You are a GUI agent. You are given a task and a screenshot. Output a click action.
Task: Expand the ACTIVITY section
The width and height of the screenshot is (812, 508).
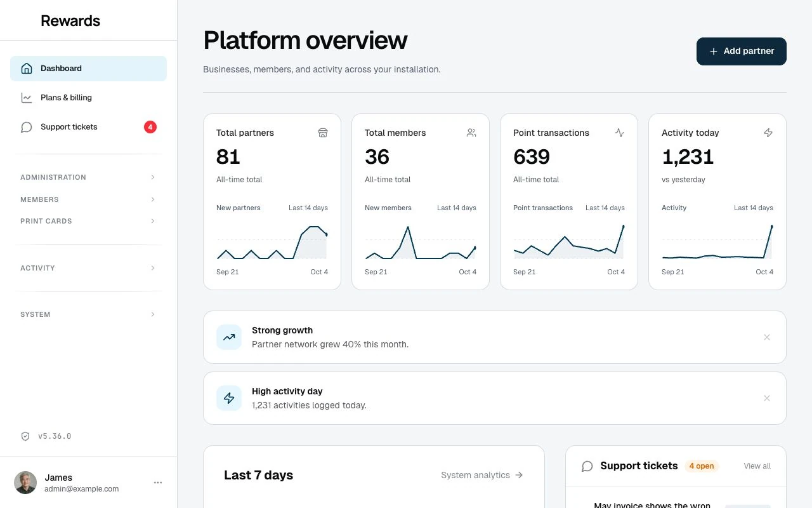88,268
